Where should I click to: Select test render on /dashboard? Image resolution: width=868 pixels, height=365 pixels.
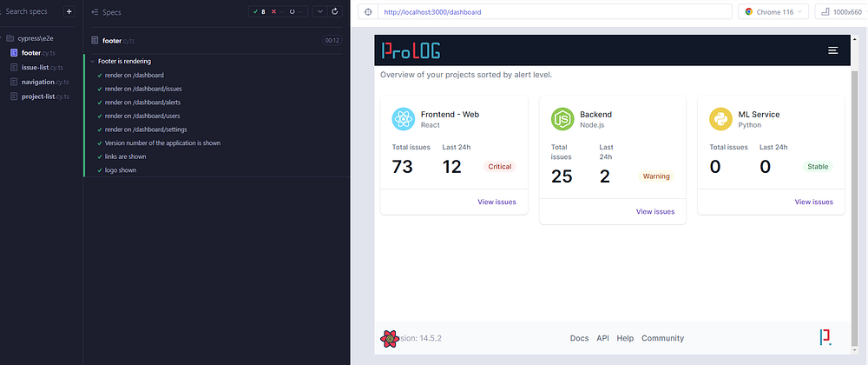(134, 75)
